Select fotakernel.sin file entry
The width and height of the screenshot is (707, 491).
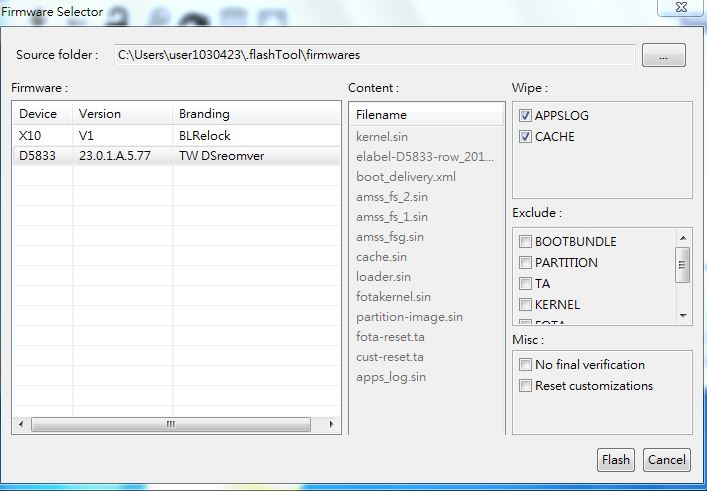coord(393,297)
